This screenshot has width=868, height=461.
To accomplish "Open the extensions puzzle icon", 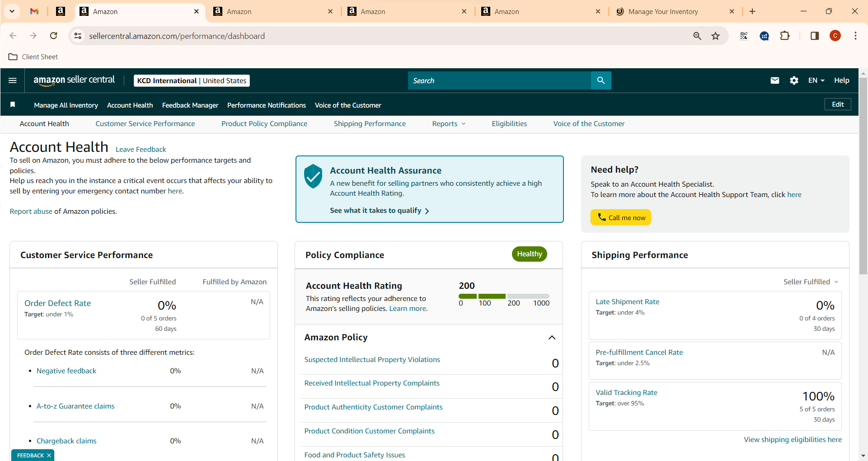I will tap(785, 36).
